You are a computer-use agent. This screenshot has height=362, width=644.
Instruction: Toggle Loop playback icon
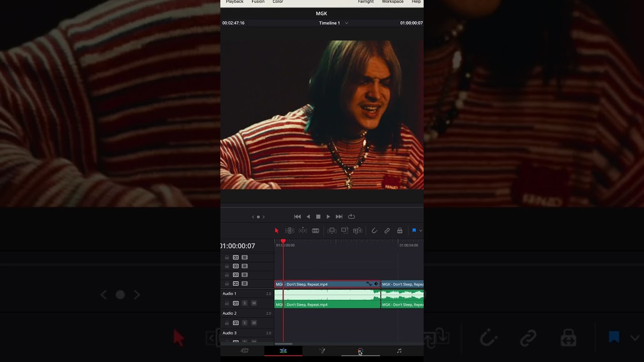click(352, 217)
